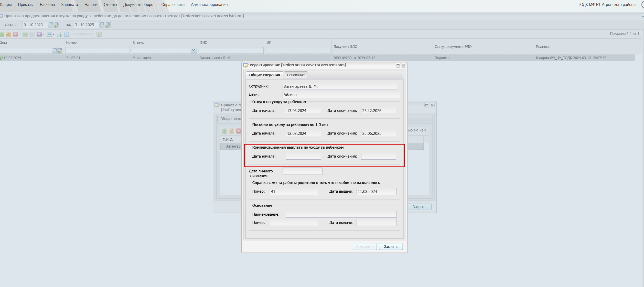Click the purple gear operations icon

pyautogui.click(x=39, y=34)
